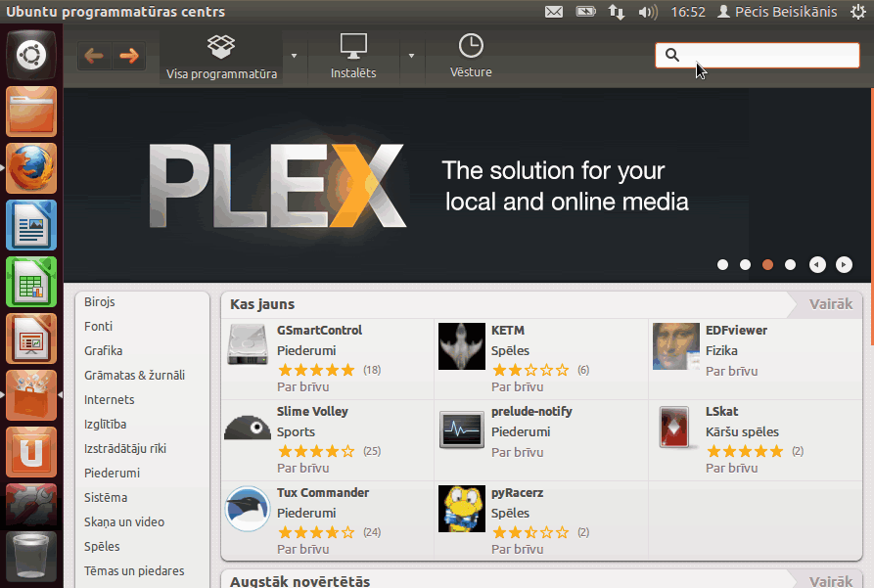
Task: Select first banner page dot
Action: point(723,265)
